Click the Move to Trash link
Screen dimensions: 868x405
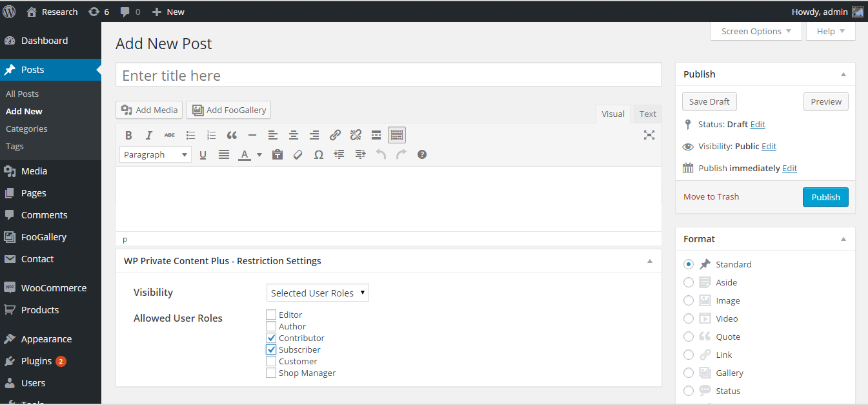(x=711, y=196)
